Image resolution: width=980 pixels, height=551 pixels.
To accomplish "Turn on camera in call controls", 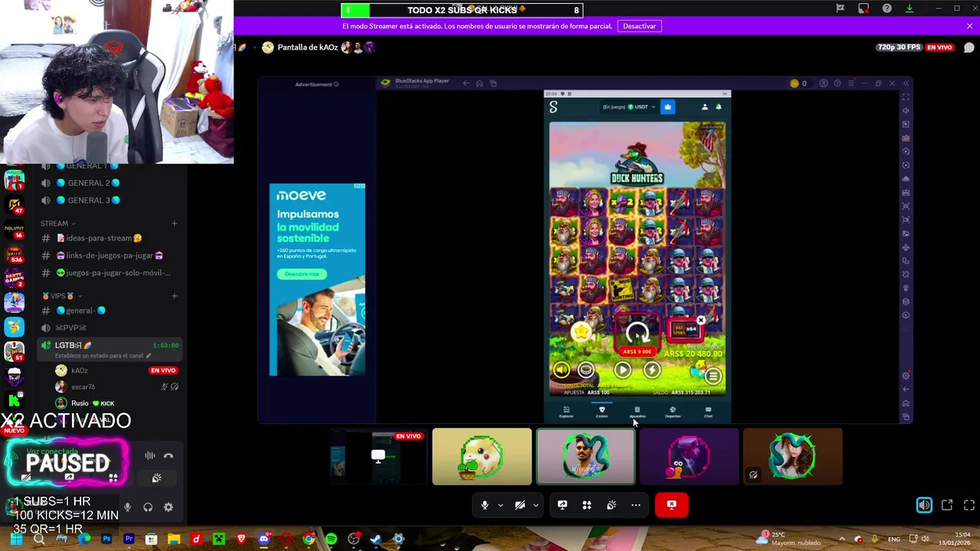I will tap(520, 505).
